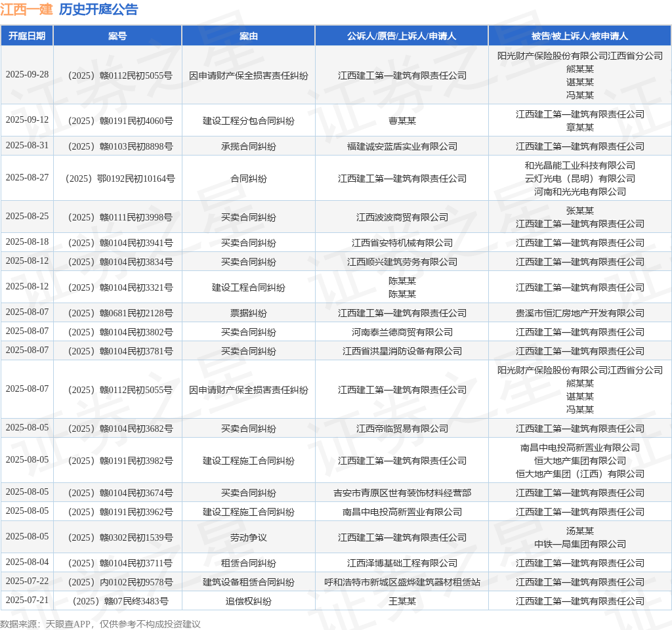Click plaintiff 江西顺兴建筑劳务有限公司
Screen dimensions: 672x630
[402, 262]
